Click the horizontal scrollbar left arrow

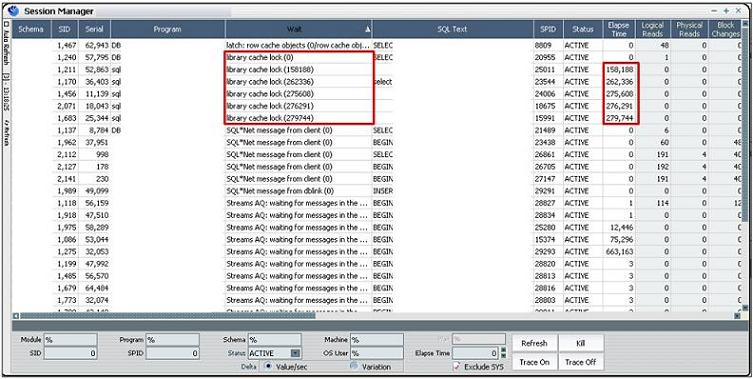point(16,316)
